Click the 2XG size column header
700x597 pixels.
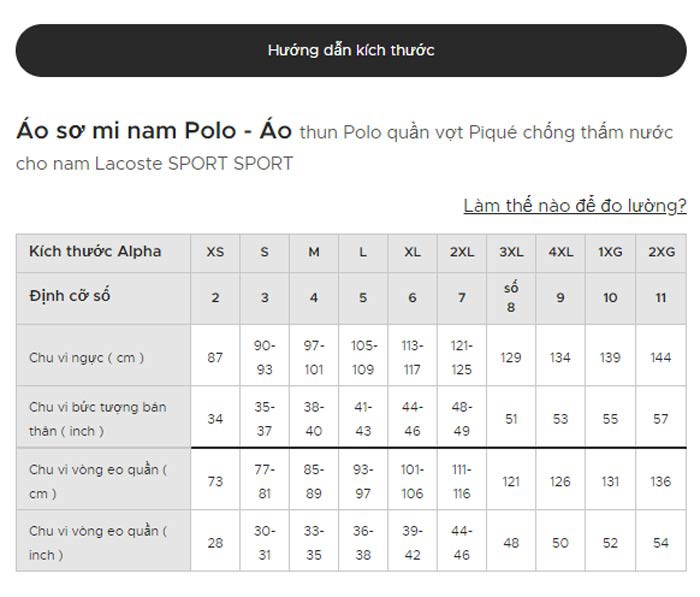coord(660,252)
